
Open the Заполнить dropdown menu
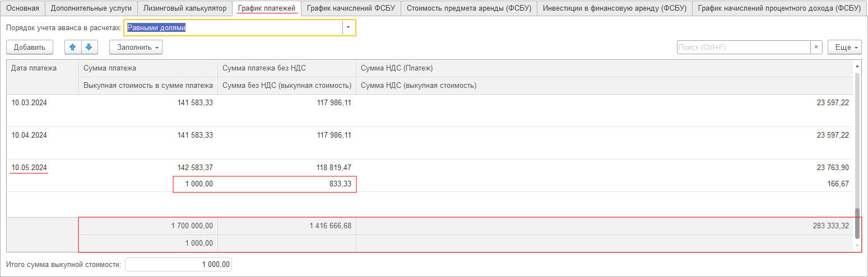(136, 48)
